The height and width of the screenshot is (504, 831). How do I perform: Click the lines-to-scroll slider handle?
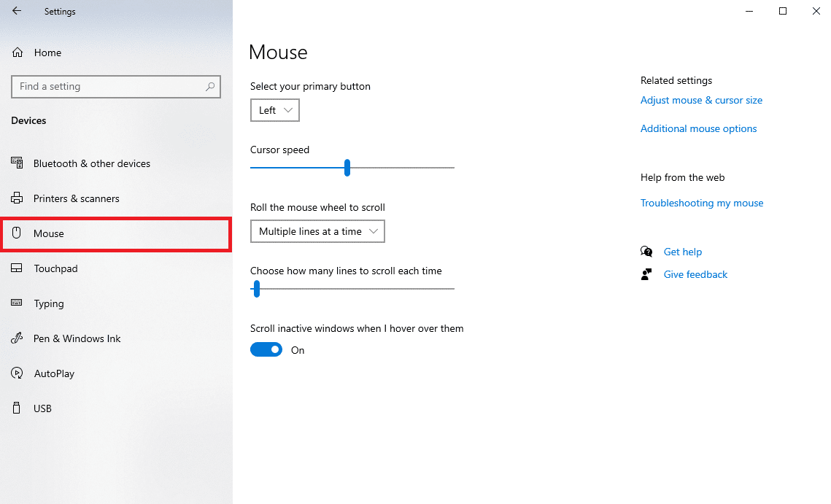(257, 289)
